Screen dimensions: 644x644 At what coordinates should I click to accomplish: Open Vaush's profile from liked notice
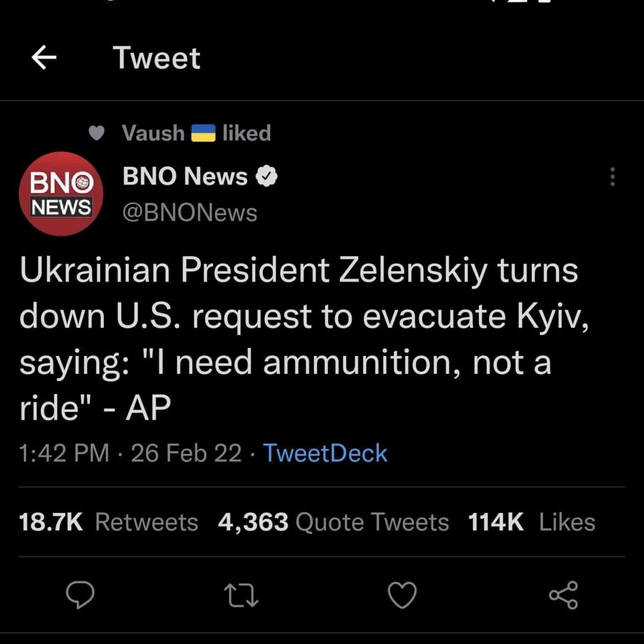click(x=153, y=132)
